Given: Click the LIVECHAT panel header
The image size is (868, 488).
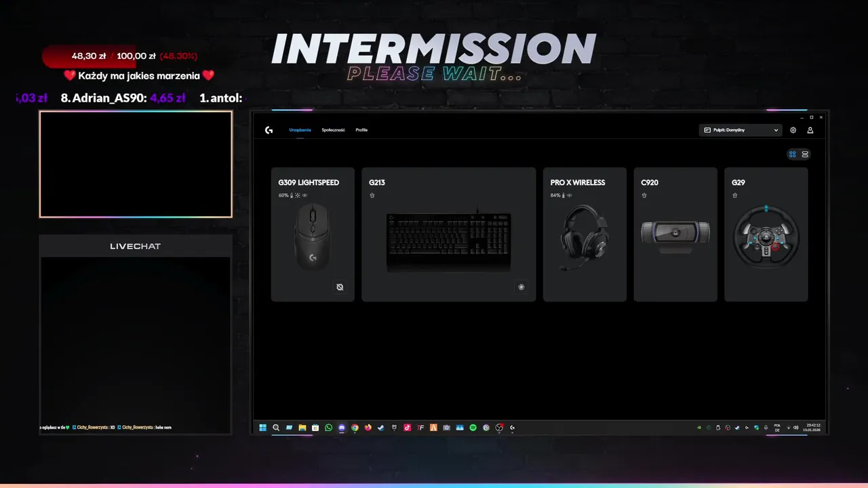Looking at the screenshot, I should tap(136, 246).
